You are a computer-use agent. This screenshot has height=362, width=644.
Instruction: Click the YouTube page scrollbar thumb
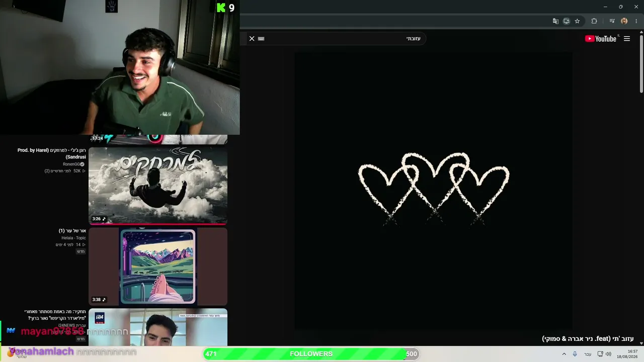pyautogui.click(x=641, y=64)
